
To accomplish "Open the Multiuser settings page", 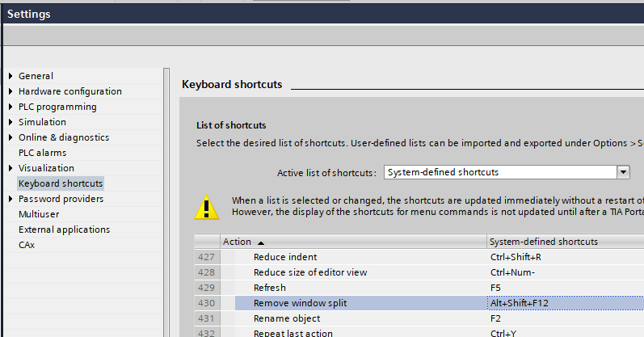I will pyautogui.click(x=39, y=214).
